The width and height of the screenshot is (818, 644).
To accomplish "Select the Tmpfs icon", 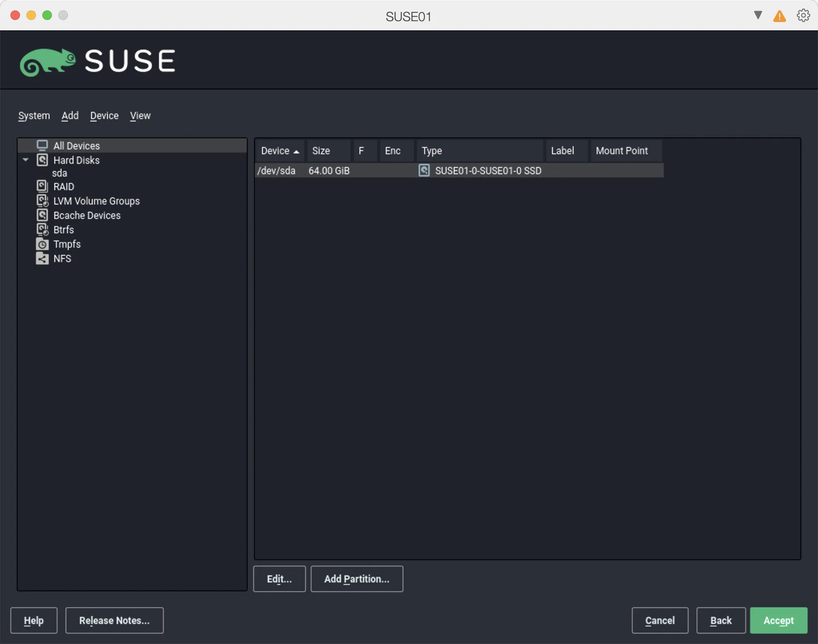I will point(43,244).
